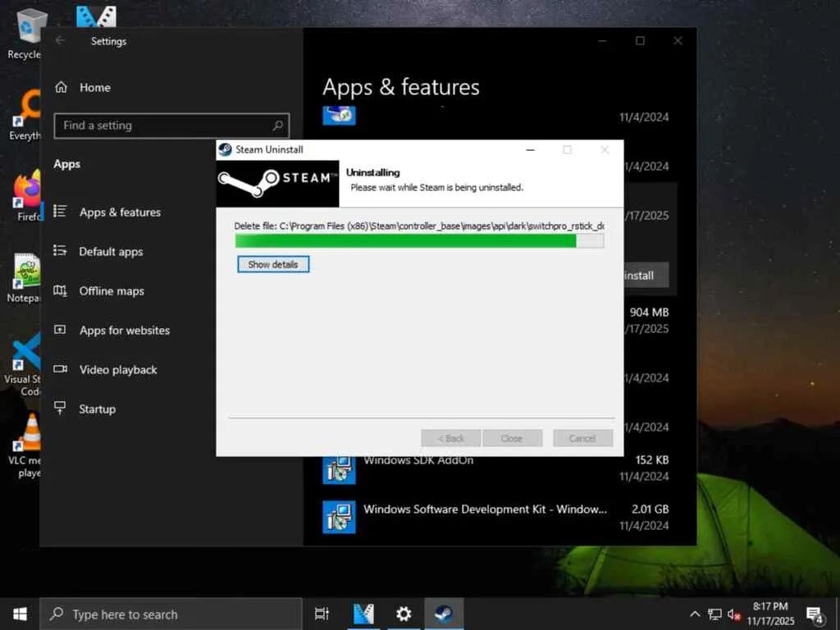The width and height of the screenshot is (840, 630).
Task: Click the taskbar search box
Action: click(x=171, y=614)
